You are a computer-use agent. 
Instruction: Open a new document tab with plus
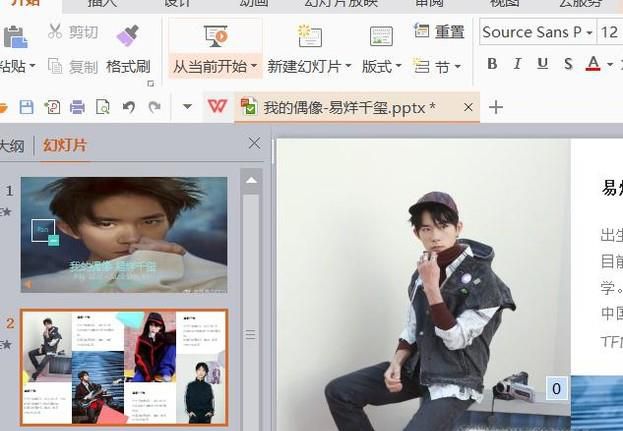pyautogui.click(x=496, y=107)
